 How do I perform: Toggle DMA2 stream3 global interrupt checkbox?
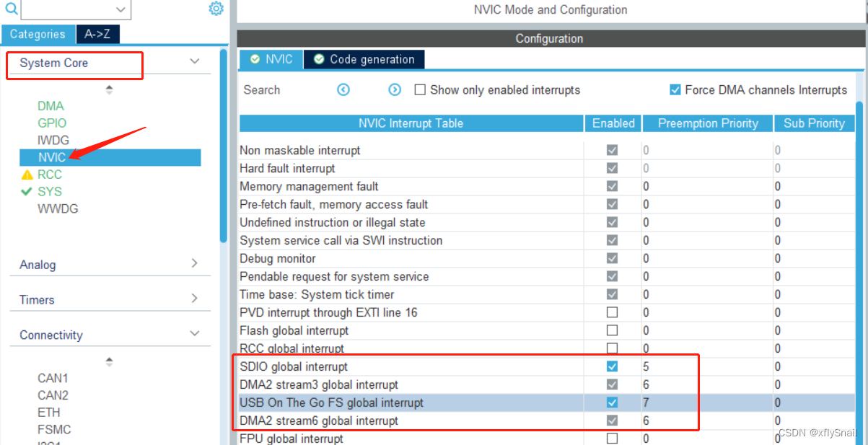[613, 384]
